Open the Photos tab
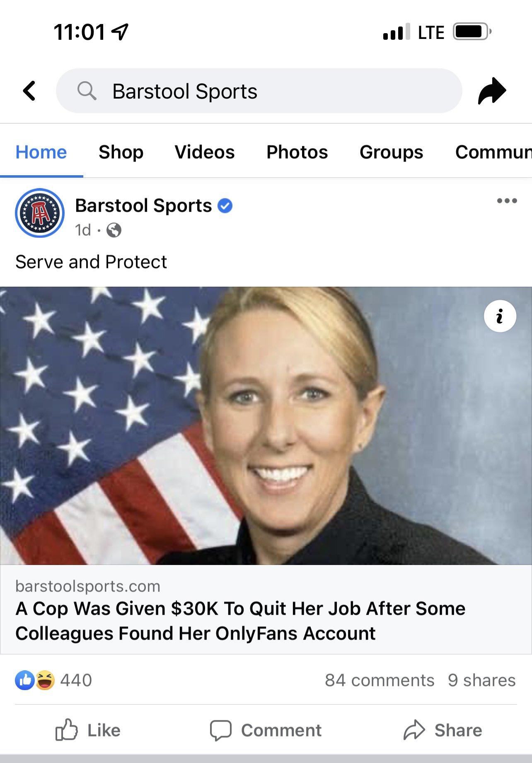This screenshot has width=532, height=763. (297, 152)
